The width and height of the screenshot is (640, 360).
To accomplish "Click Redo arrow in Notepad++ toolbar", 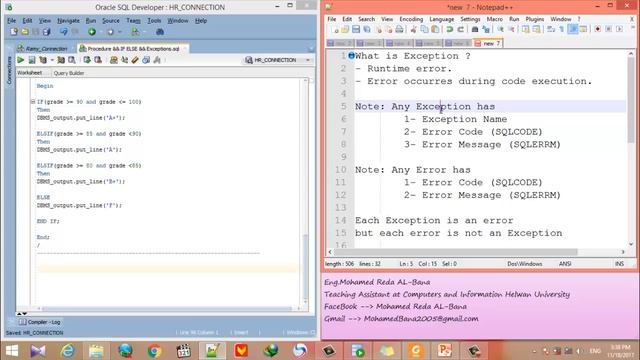I will pos(460,29).
